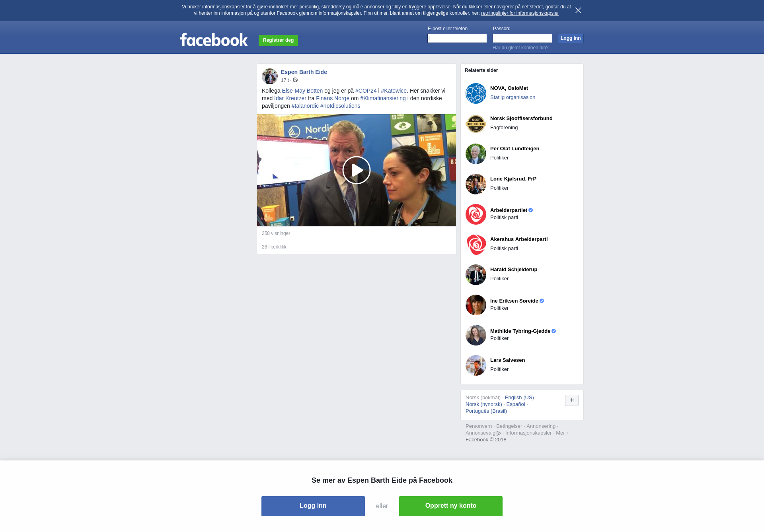Click the 26 likerklikk count
Image resolution: width=764 pixels, height=532 pixels.
274,247
